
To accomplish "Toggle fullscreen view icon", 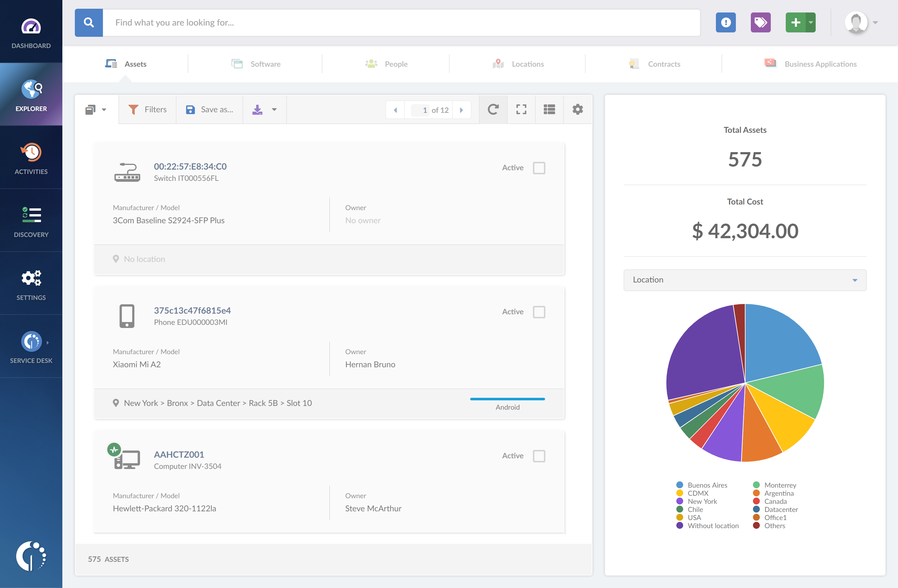I will pos(521,109).
